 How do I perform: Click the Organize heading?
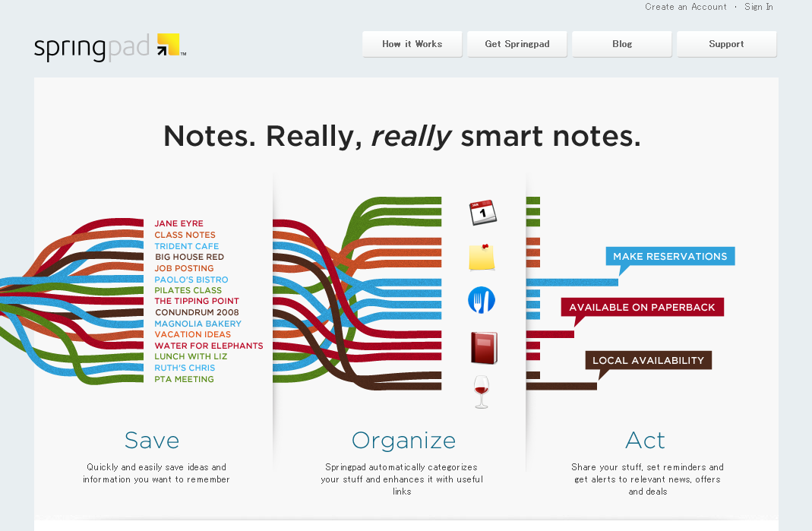(x=403, y=441)
